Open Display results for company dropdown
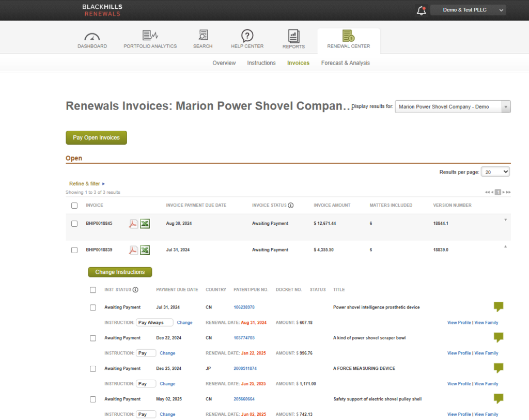 coord(453,107)
